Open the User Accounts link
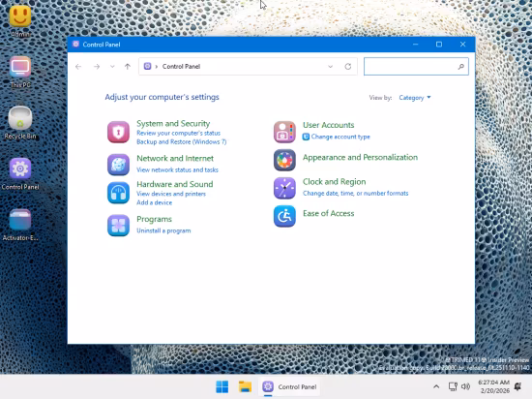 click(x=329, y=125)
